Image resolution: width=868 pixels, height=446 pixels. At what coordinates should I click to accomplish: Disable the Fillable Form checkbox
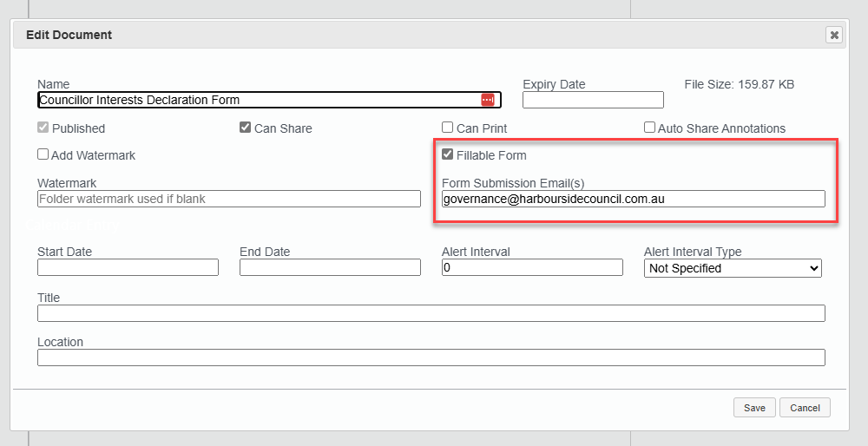click(x=448, y=154)
